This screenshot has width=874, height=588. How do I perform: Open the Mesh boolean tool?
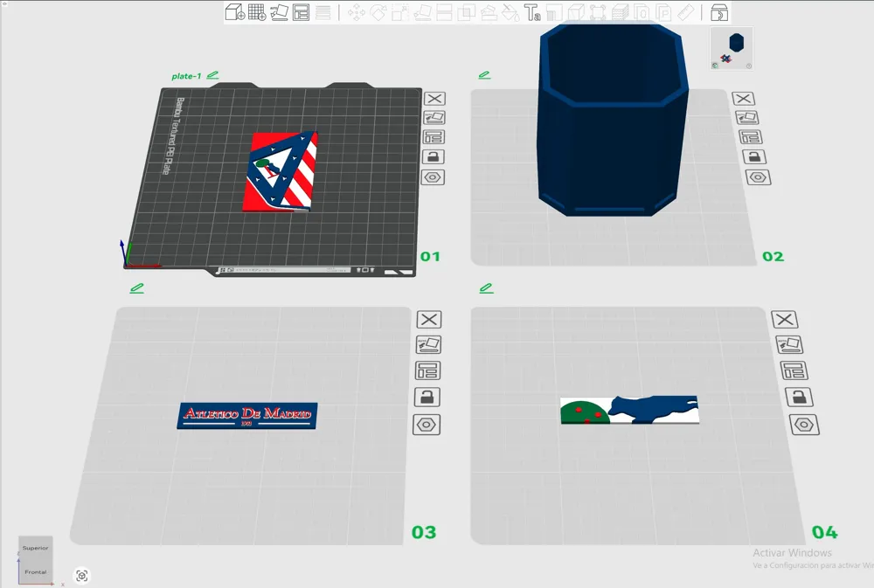click(x=466, y=11)
